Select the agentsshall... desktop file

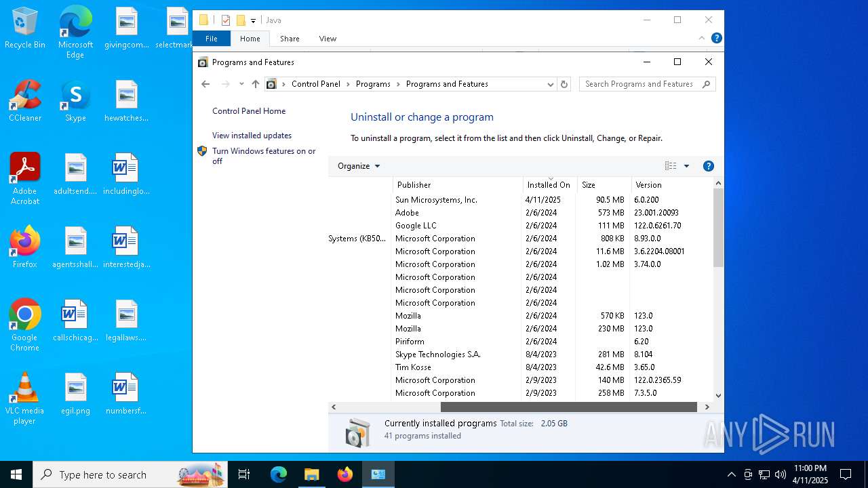[75, 248]
